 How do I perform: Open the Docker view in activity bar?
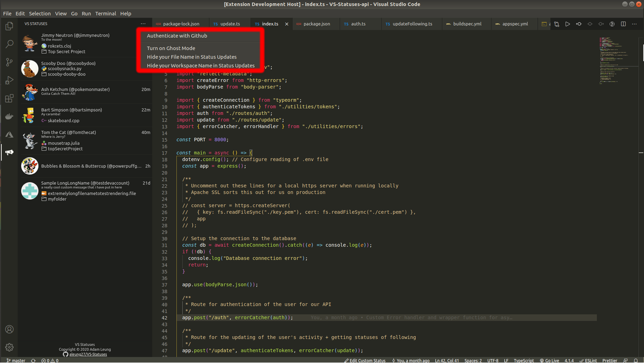(x=9, y=117)
